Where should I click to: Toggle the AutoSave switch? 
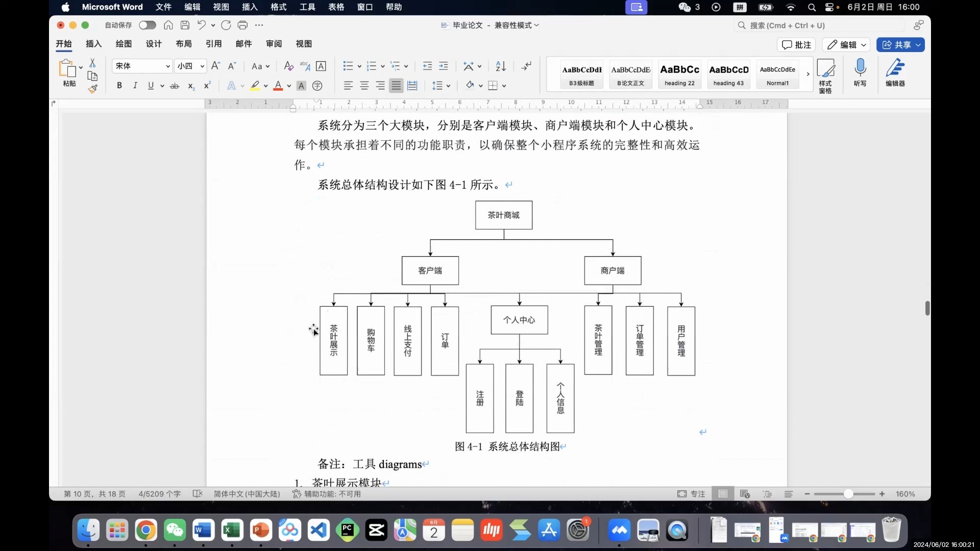point(148,25)
